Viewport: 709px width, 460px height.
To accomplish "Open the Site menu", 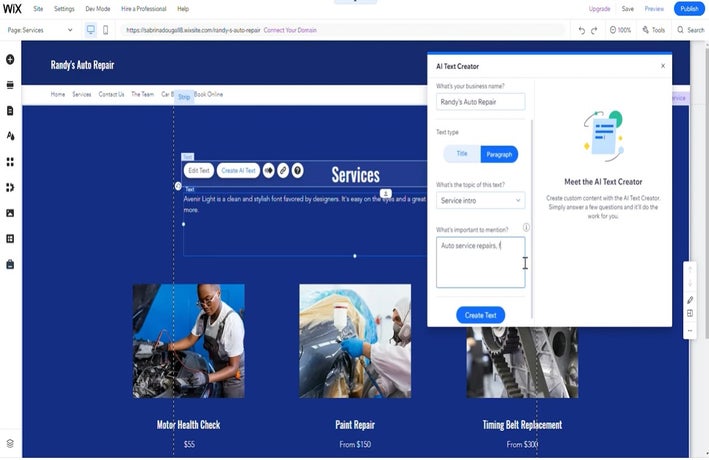I will (38, 9).
